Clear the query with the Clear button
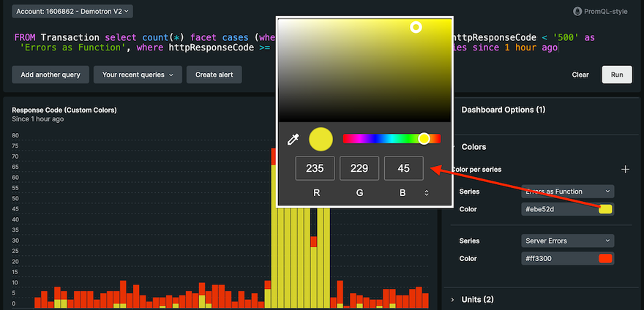Screen dimensions: 644x310 (580, 75)
